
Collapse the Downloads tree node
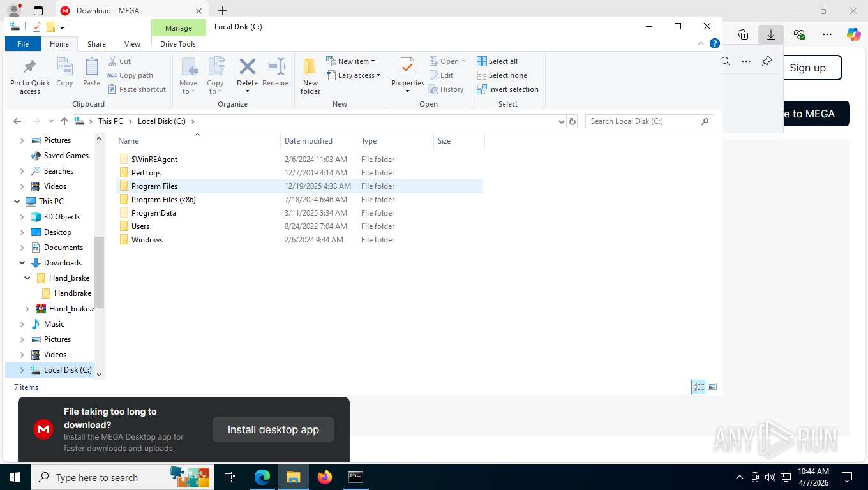pos(22,263)
